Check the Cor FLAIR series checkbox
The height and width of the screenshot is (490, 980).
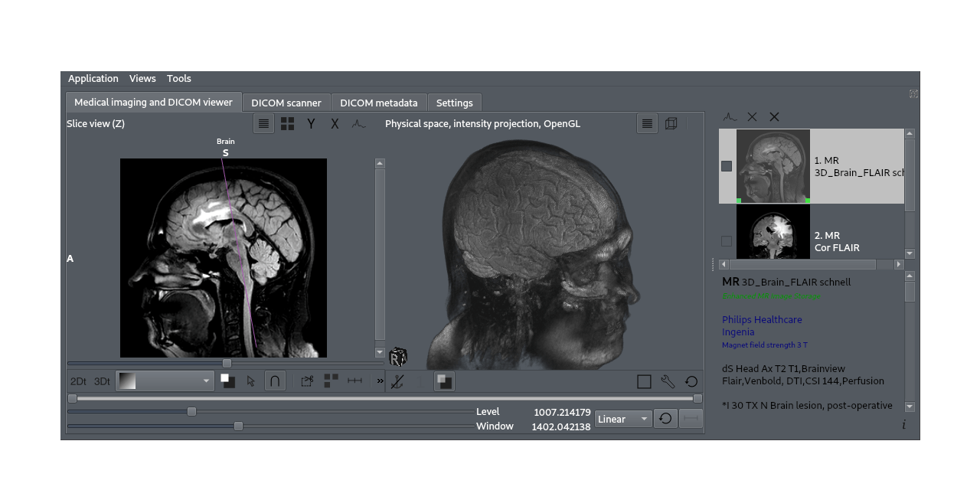727,241
